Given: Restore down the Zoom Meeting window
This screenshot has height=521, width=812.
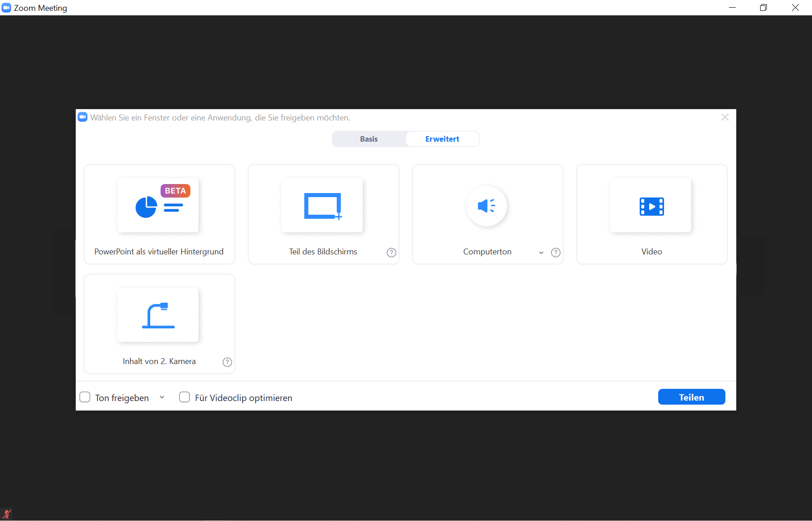Looking at the screenshot, I should pyautogui.click(x=763, y=8).
